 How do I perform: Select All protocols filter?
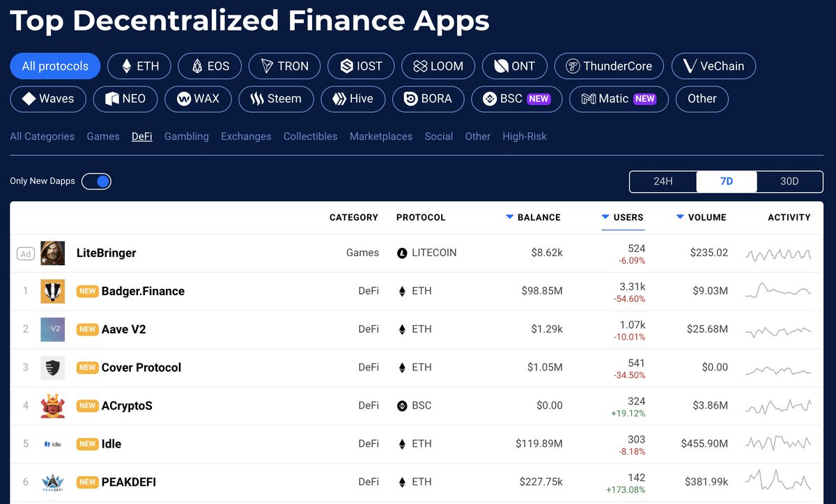coord(55,66)
